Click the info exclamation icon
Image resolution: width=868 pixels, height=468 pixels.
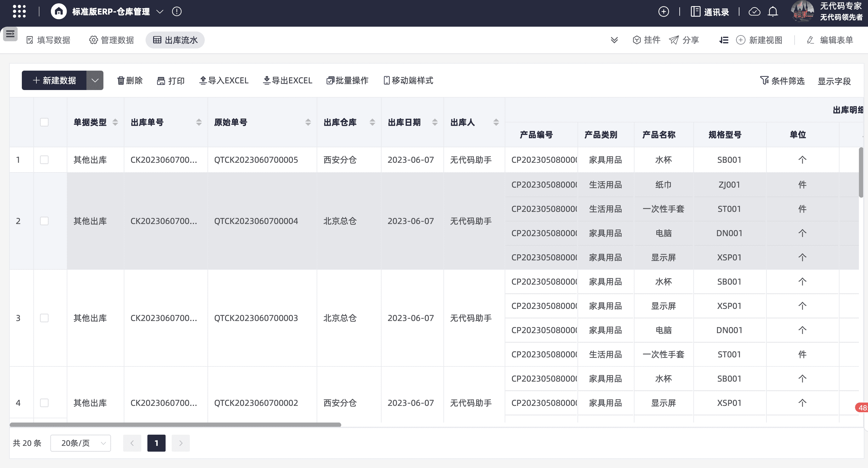point(177,12)
